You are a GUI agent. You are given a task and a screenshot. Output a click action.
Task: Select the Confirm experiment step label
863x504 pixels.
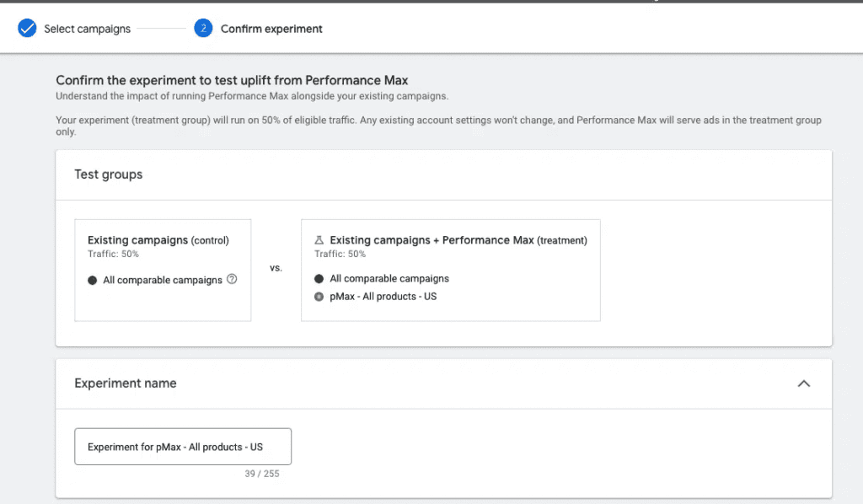tap(271, 29)
